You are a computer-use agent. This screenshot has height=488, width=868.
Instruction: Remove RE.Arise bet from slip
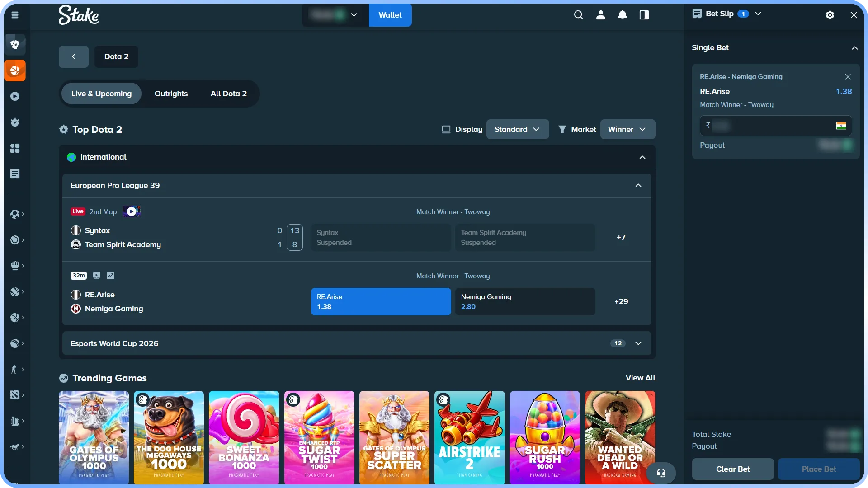848,77
